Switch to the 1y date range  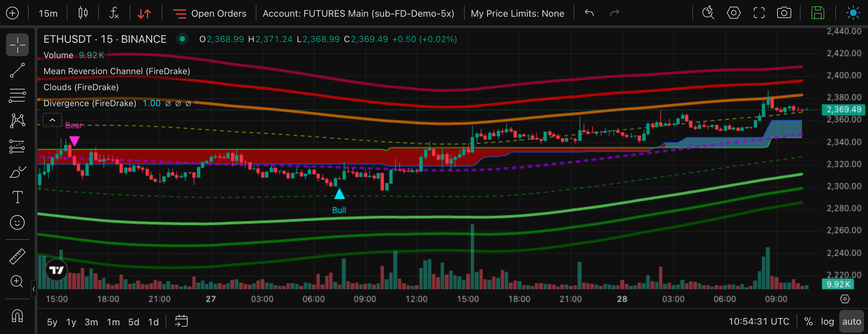pos(71,322)
